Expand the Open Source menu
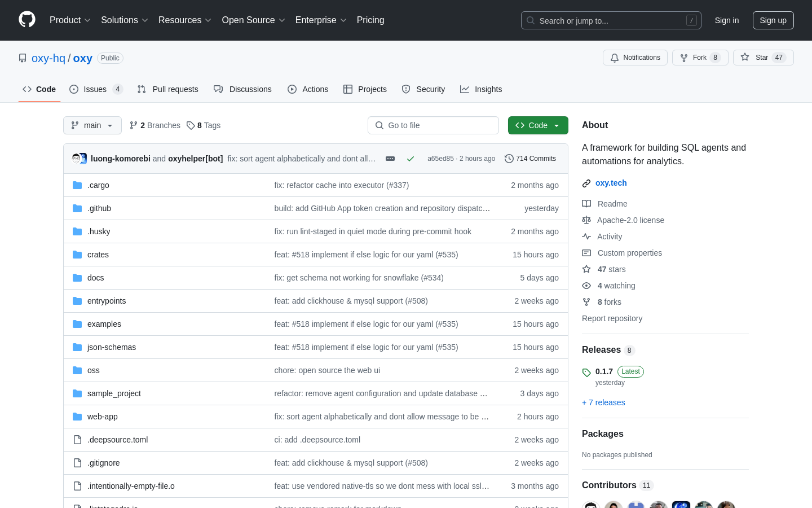Screen dimensions: 812x508 click(x=254, y=20)
